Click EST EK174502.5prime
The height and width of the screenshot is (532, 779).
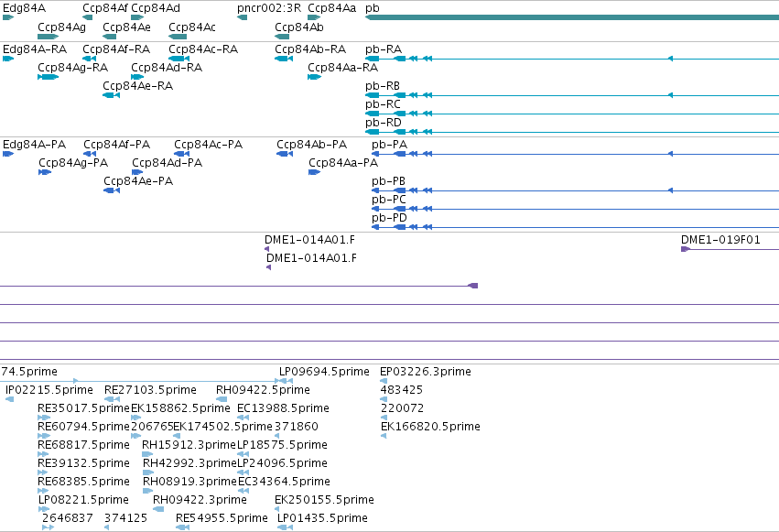point(222,427)
